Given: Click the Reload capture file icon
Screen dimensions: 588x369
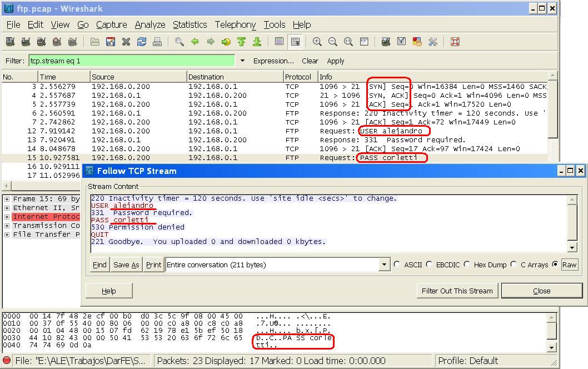Looking at the screenshot, I should coord(142,42).
